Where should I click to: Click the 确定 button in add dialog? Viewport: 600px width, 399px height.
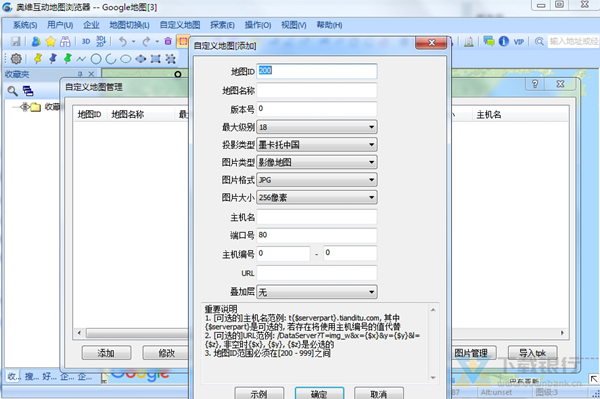[319, 394]
